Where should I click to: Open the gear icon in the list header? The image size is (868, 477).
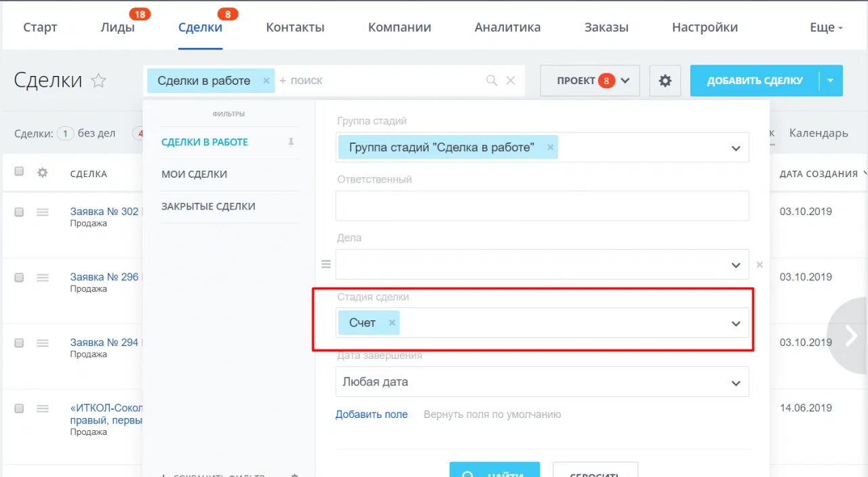pos(42,173)
